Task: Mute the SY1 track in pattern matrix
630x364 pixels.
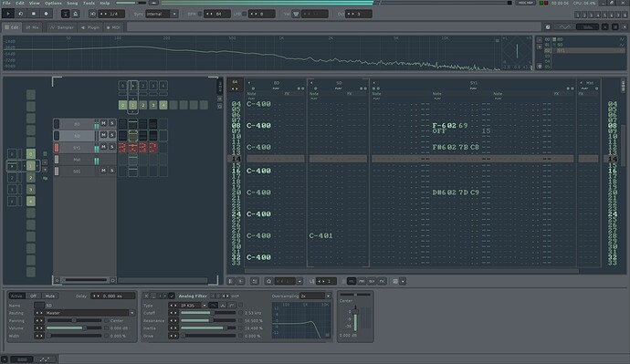Action: [x=103, y=147]
